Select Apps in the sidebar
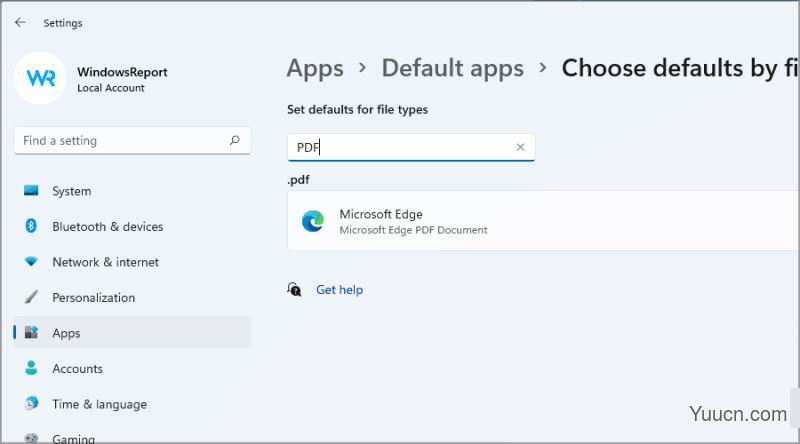Image resolution: width=800 pixels, height=444 pixels. pos(132,332)
